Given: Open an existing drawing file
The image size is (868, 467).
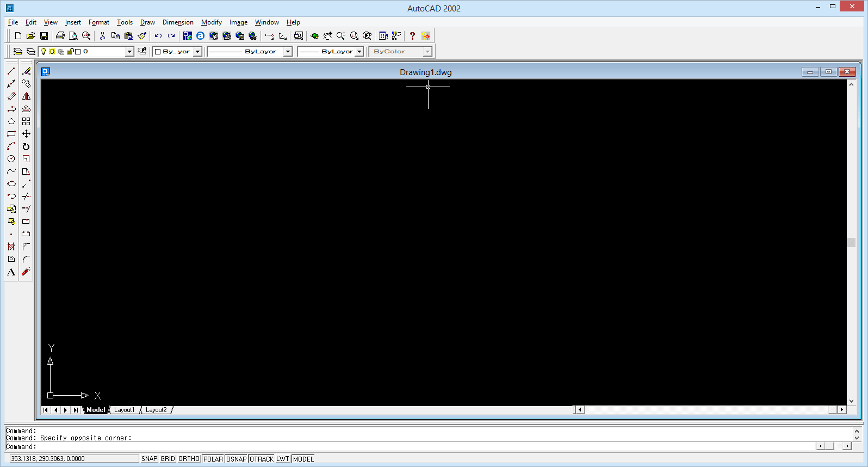Looking at the screenshot, I should (x=31, y=36).
